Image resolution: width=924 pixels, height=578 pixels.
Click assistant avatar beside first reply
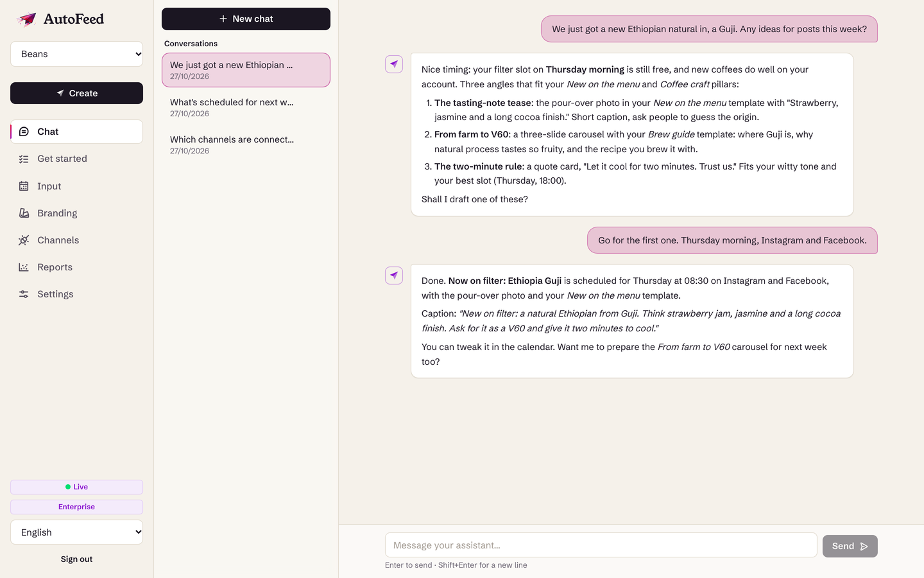[x=394, y=64]
